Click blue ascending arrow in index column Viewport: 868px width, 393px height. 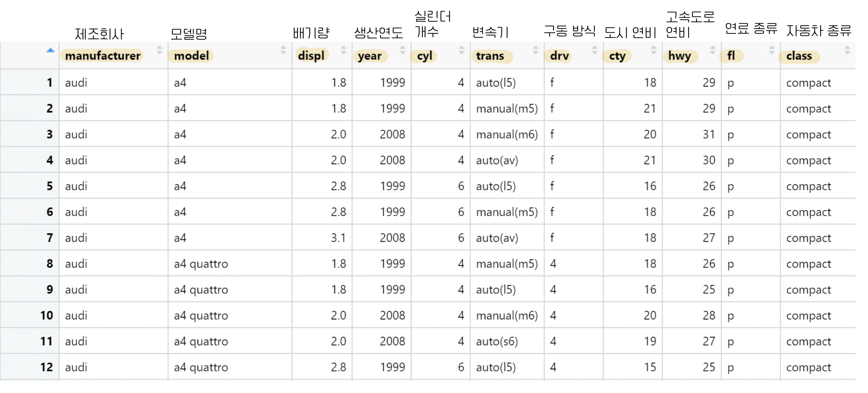pyautogui.click(x=51, y=51)
